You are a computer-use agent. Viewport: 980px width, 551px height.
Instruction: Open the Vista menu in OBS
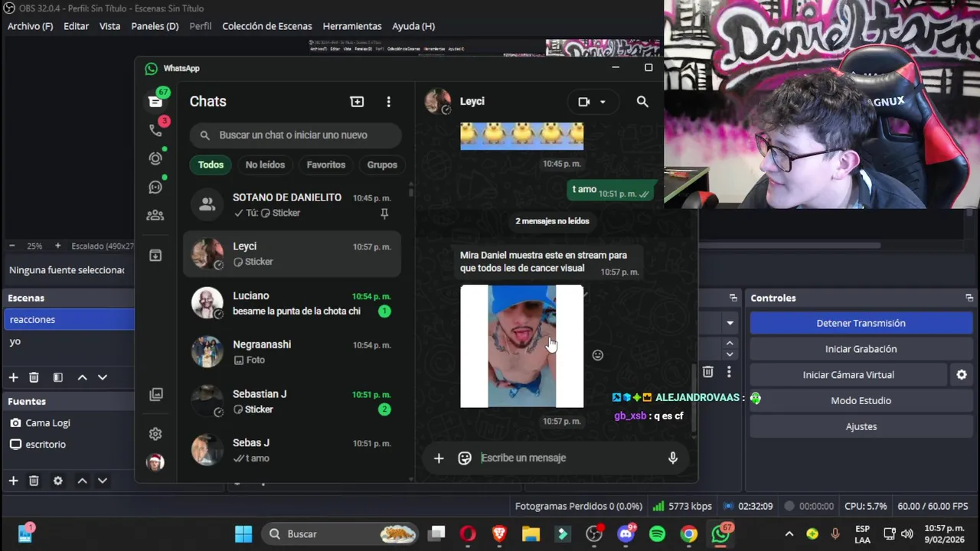pyautogui.click(x=109, y=26)
